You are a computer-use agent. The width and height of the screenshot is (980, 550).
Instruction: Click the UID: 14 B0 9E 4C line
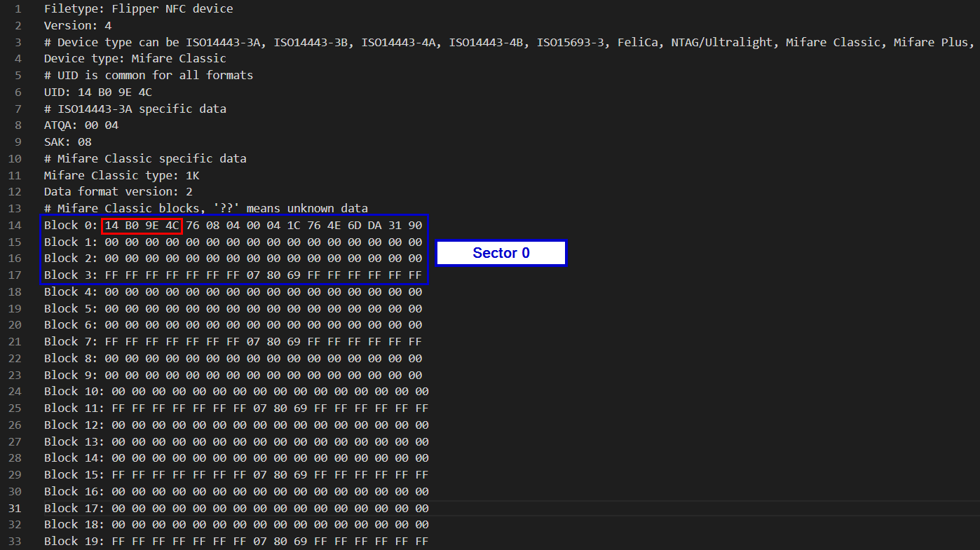pos(97,92)
